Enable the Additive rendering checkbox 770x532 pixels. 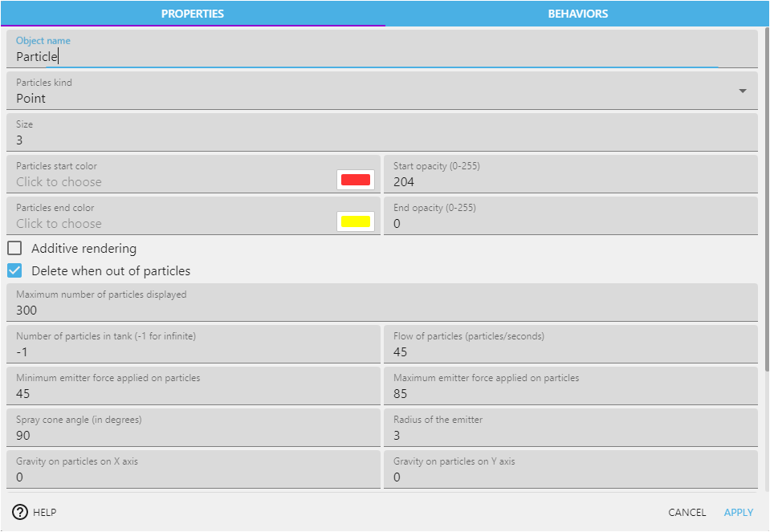[x=14, y=248]
